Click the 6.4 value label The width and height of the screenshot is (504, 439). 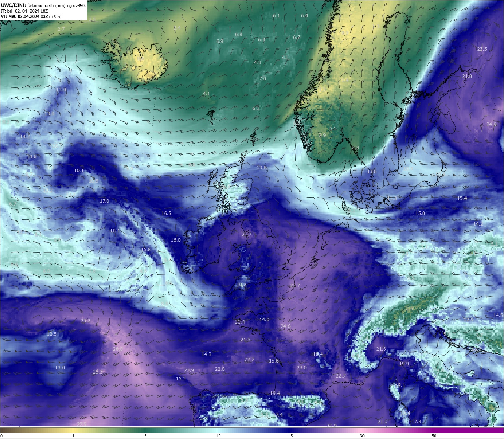[x=304, y=16]
